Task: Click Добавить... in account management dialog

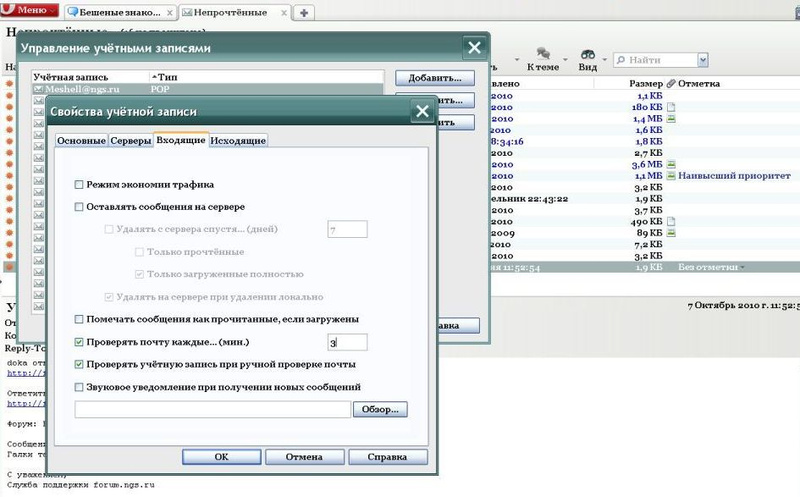Action: pyautogui.click(x=435, y=78)
